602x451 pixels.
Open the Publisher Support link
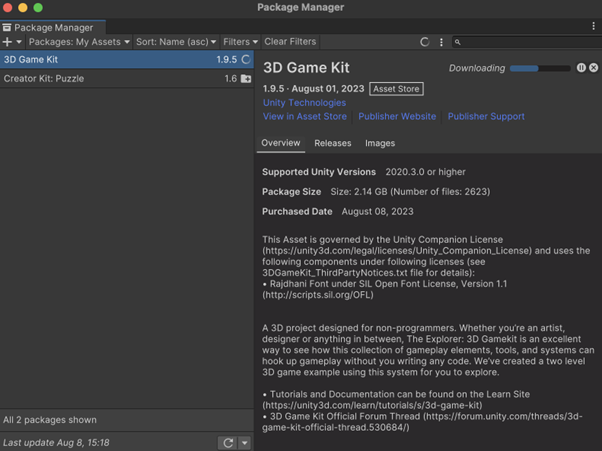point(486,116)
